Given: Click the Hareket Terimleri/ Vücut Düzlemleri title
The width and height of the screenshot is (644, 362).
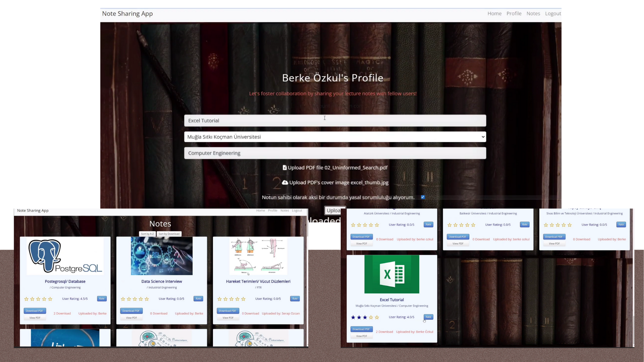Looking at the screenshot, I should 258,282.
